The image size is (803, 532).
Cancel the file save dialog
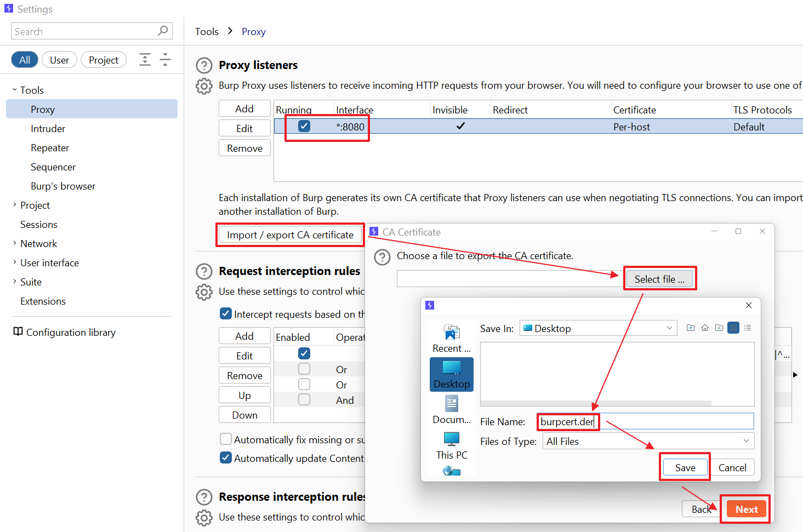tap(732, 467)
